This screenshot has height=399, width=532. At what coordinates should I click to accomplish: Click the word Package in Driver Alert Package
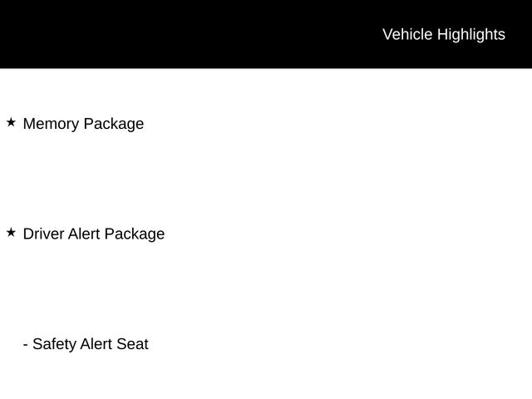[x=135, y=234]
